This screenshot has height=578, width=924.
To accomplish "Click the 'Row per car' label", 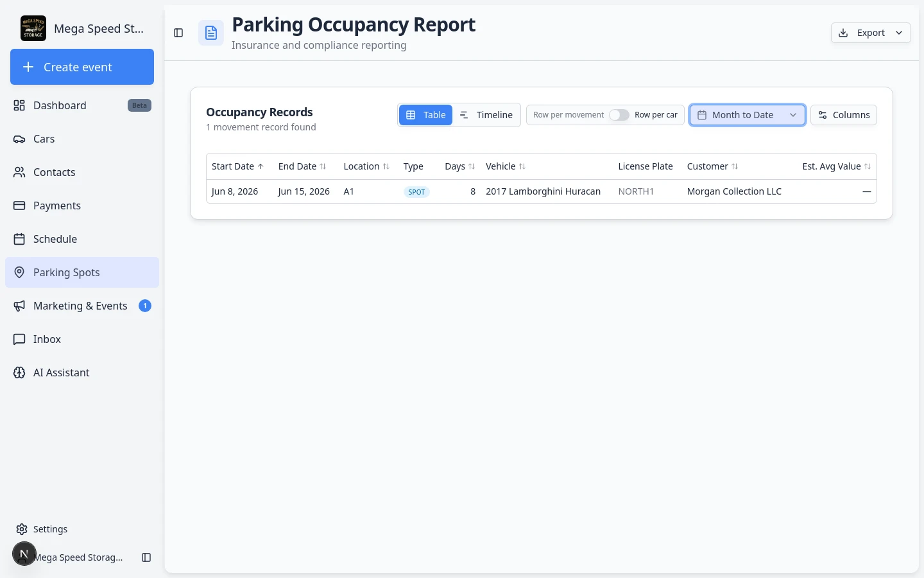I will coord(656,115).
